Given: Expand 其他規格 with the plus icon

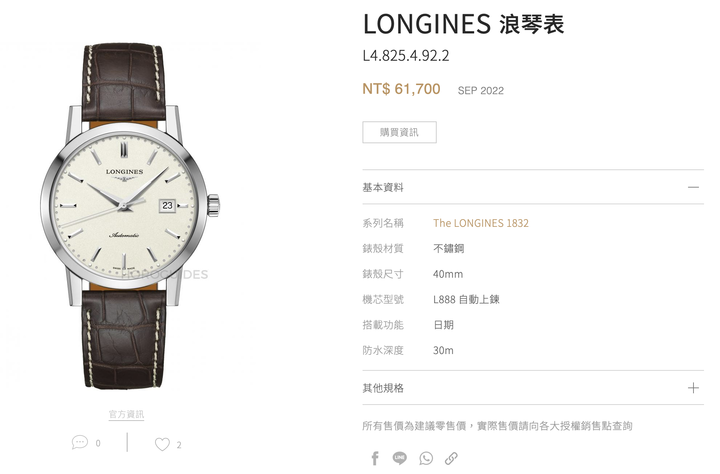Looking at the screenshot, I should 693,388.
